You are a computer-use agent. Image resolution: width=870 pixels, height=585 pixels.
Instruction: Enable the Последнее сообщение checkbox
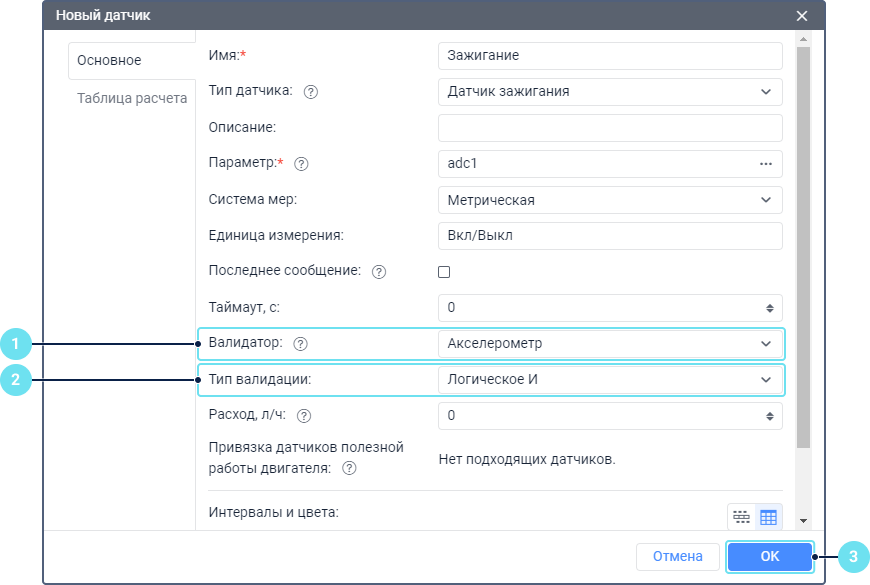tap(445, 272)
